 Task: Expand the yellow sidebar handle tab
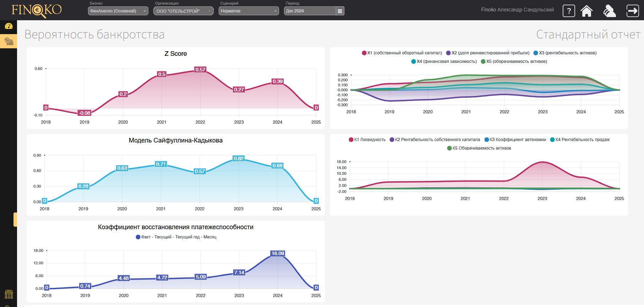[x=15, y=219]
